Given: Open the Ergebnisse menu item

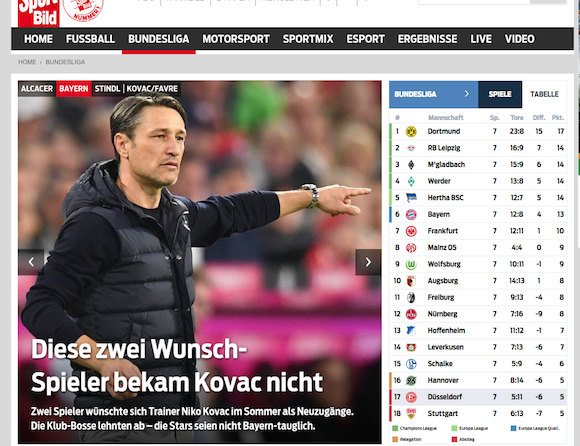Looking at the screenshot, I should pyautogui.click(x=427, y=39).
